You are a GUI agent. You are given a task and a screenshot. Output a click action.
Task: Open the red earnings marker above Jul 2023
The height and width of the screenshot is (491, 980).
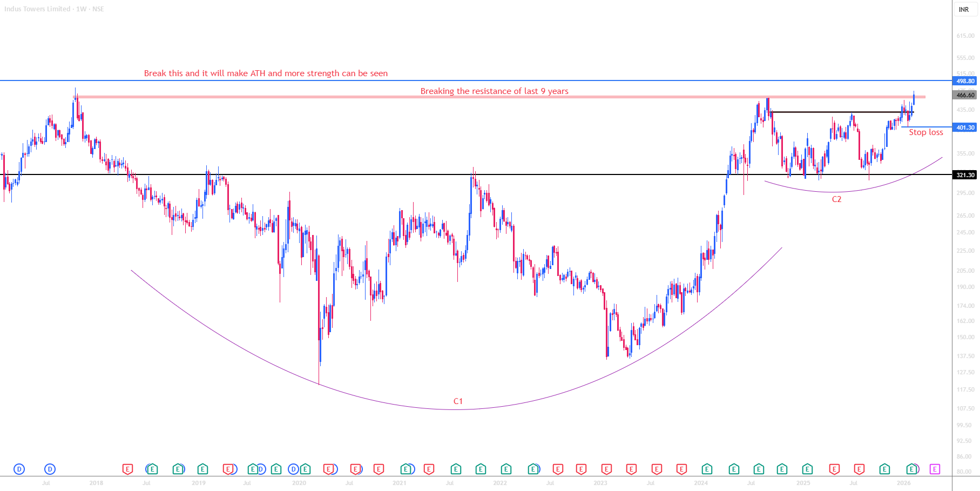click(x=657, y=469)
